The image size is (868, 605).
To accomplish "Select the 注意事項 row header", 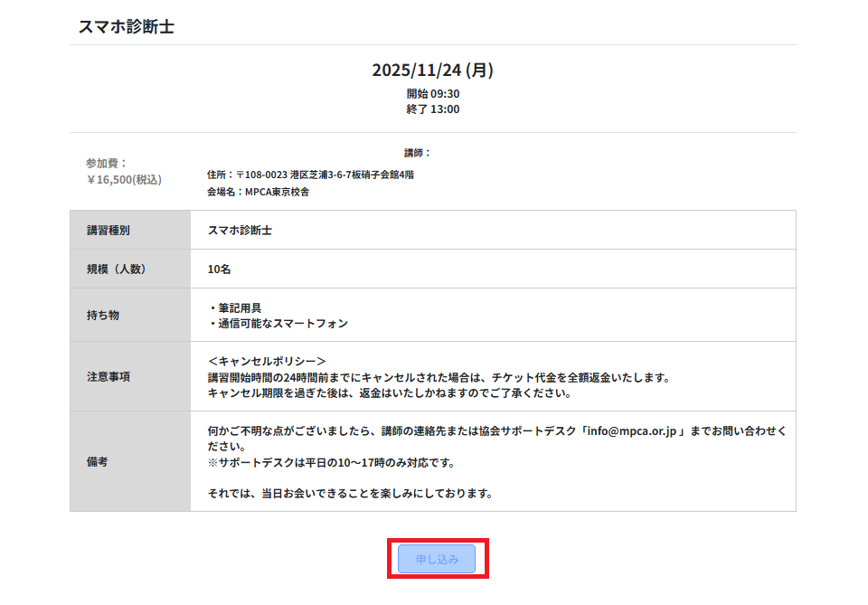I will (x=108, y=376).
